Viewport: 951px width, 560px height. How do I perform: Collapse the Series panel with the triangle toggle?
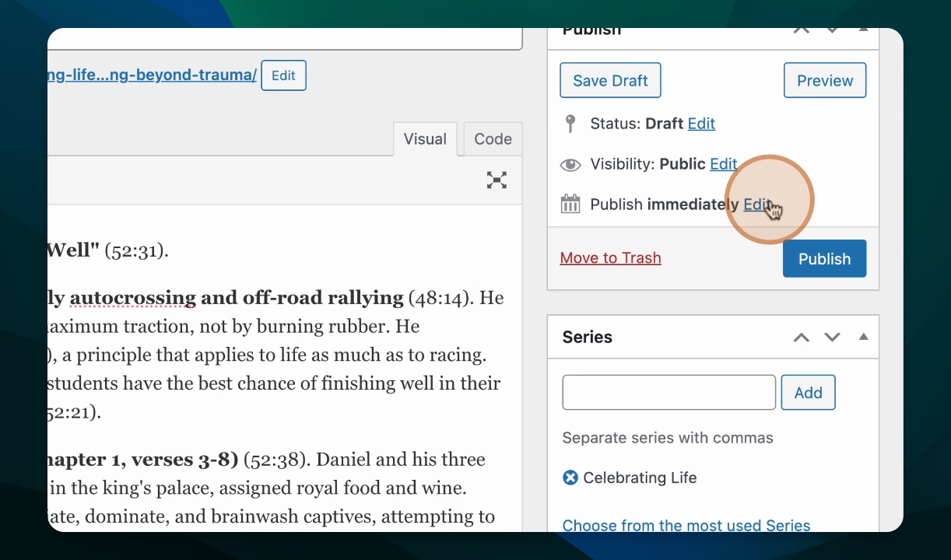click(x=863, y=337)
